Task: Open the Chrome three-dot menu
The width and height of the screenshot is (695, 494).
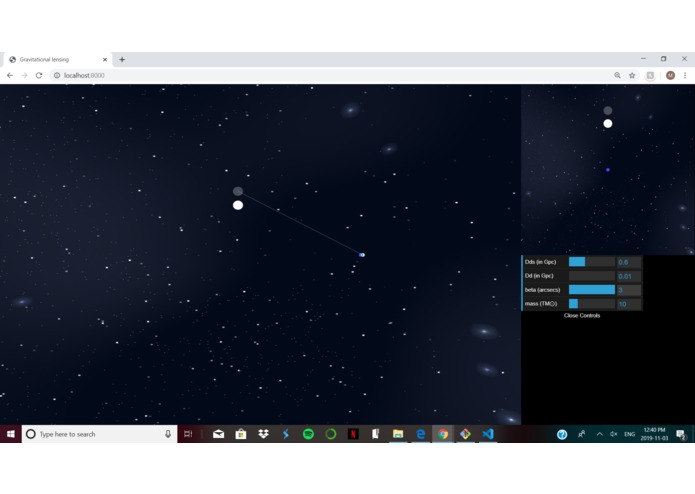Action: (685, 75)
